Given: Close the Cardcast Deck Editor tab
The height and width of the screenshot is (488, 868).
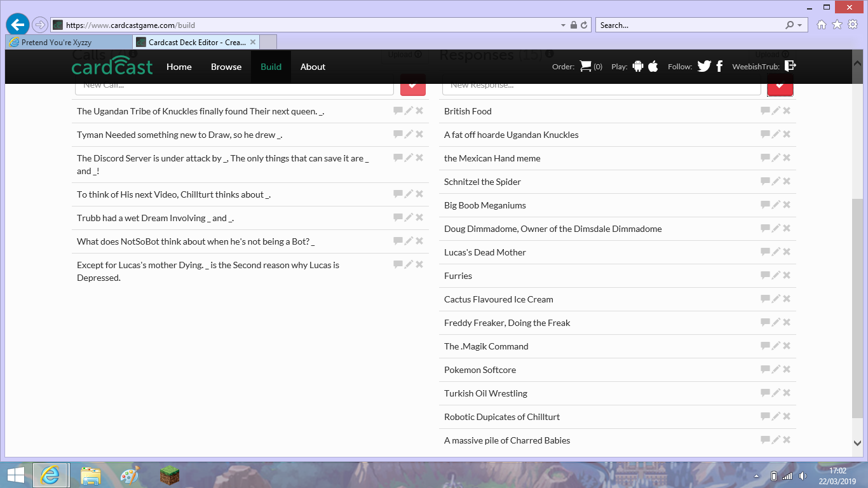Looking at the screenshot, I should tap(253, 43).
